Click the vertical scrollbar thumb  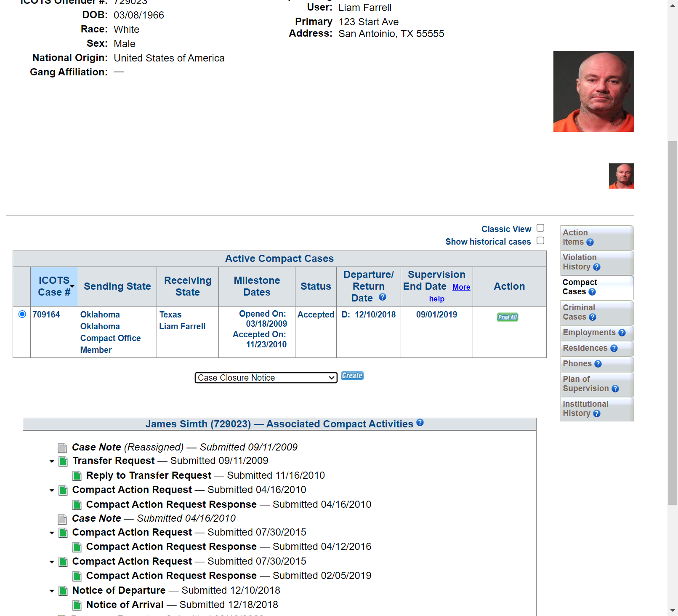tap(673, 323)
